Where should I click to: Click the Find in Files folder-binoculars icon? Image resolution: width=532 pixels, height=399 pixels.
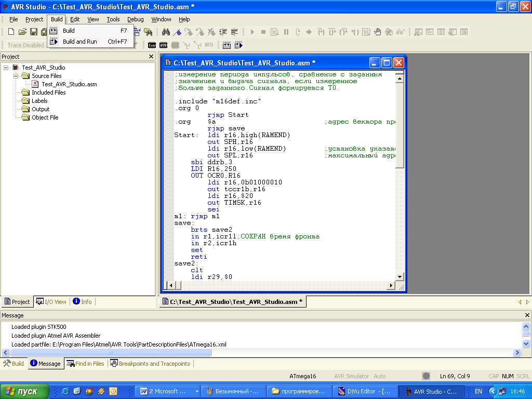tap(148, 32)
